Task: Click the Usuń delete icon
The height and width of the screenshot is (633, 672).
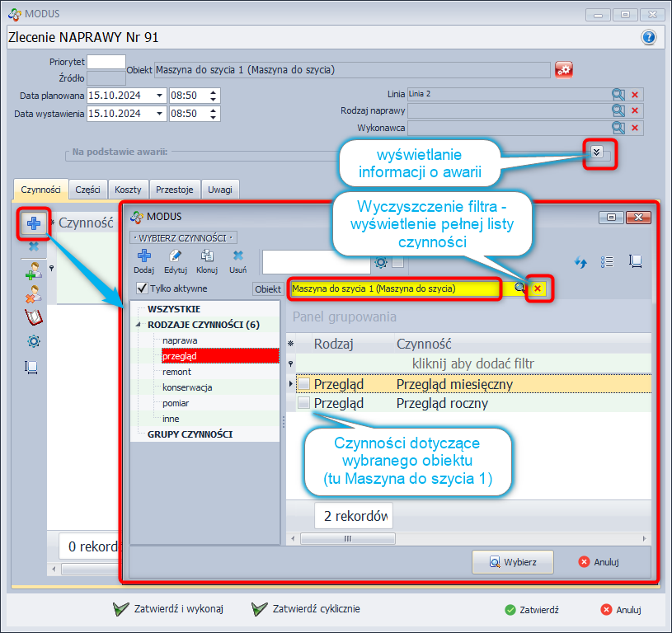Action: (237, 257)
